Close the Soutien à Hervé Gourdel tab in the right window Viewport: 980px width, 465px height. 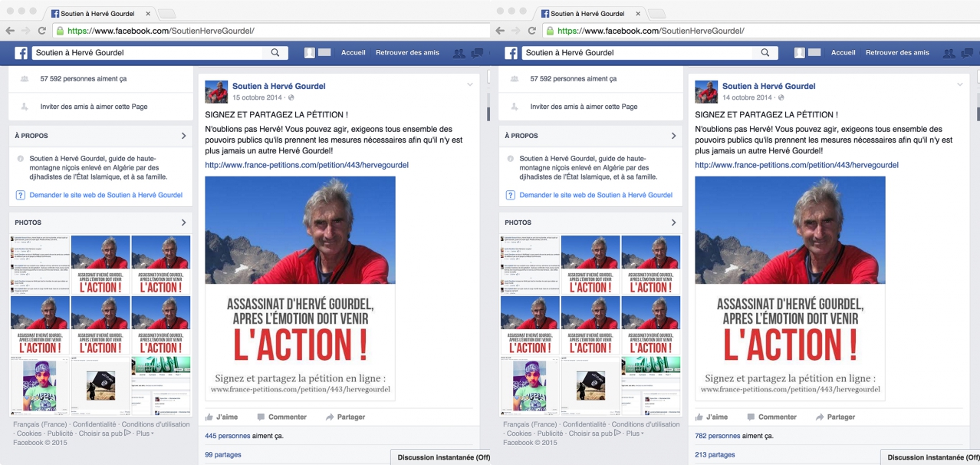point(638,14)
